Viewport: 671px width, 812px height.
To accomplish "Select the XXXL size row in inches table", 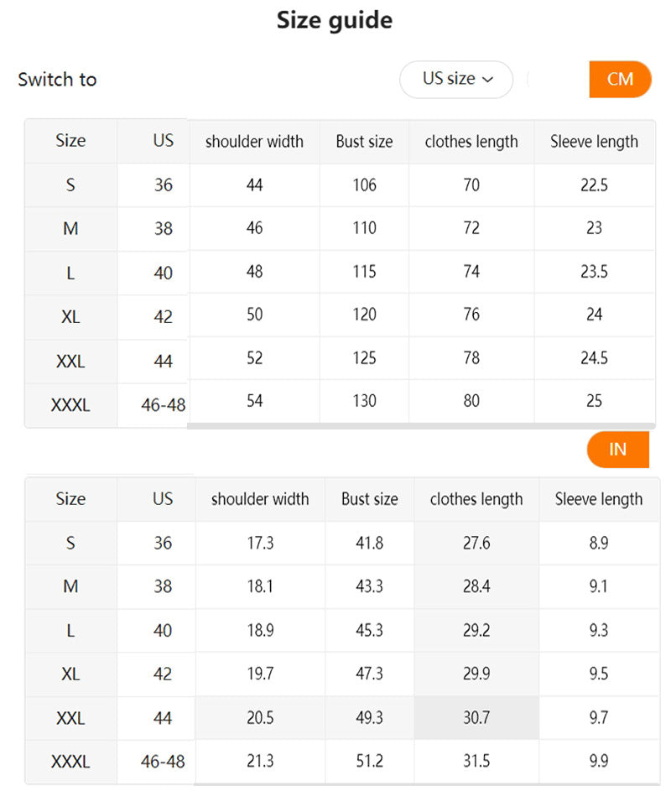I will pyautogui.click(x=70, y=762).
